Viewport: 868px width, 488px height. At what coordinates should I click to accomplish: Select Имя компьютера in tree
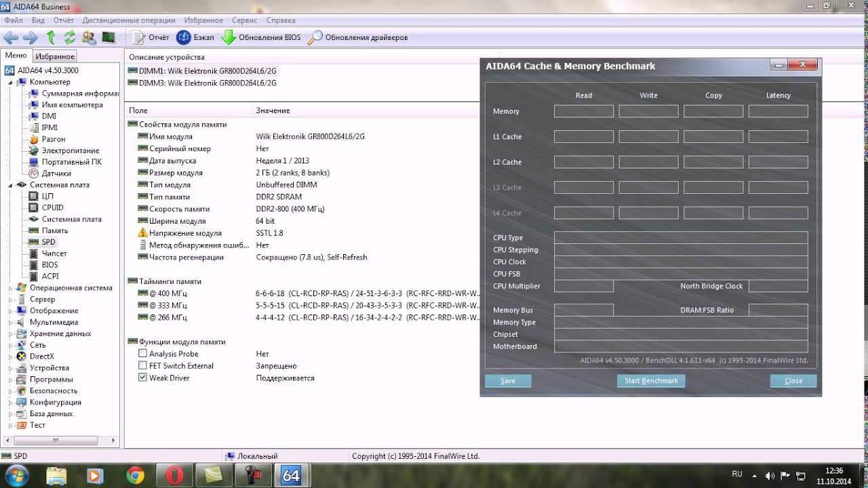[66, 105]
